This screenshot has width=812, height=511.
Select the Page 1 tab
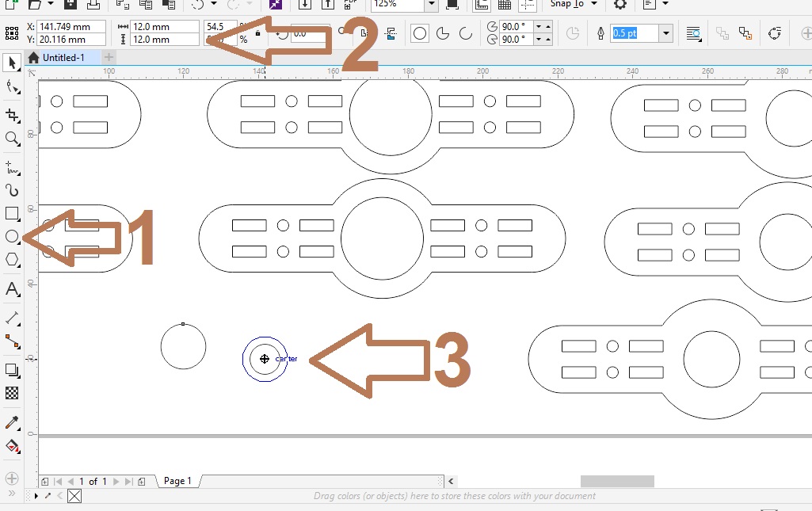click(x=177, y=481)
